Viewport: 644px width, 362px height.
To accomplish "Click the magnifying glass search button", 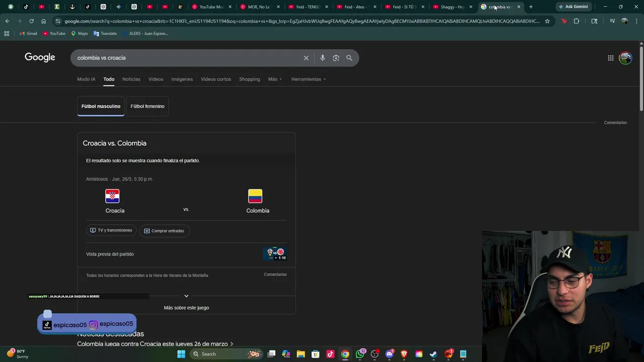I will (x=349, y=58).
